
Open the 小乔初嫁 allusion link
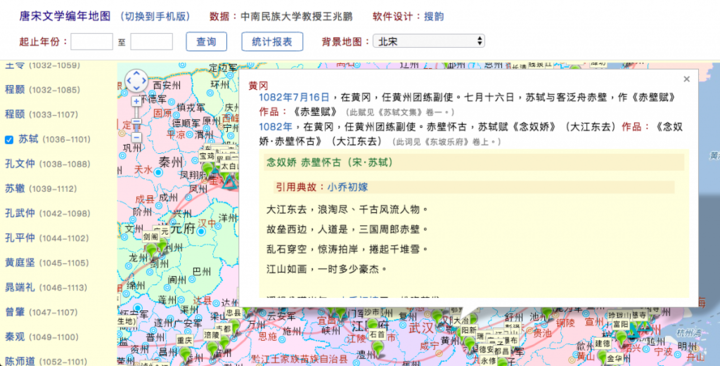pyautogui.click(x=348, y=187)
